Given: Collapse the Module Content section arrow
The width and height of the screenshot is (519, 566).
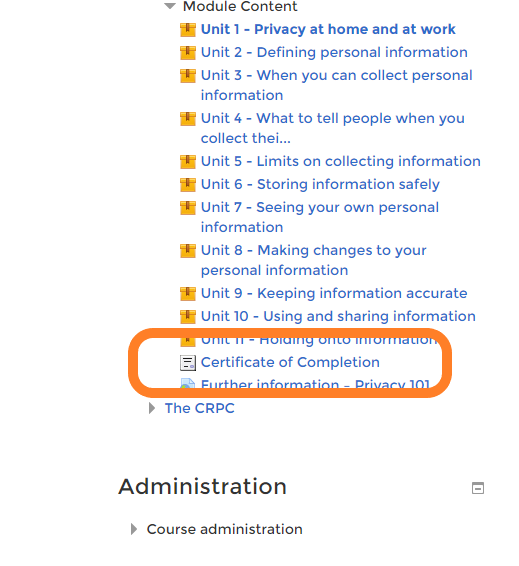Looking at the screenshot, I should tap(170, 6).
